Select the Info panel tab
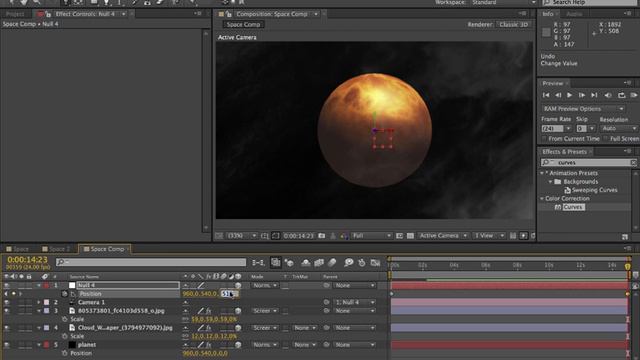Screen dimensions: 640x360 (x=548, y=14)
